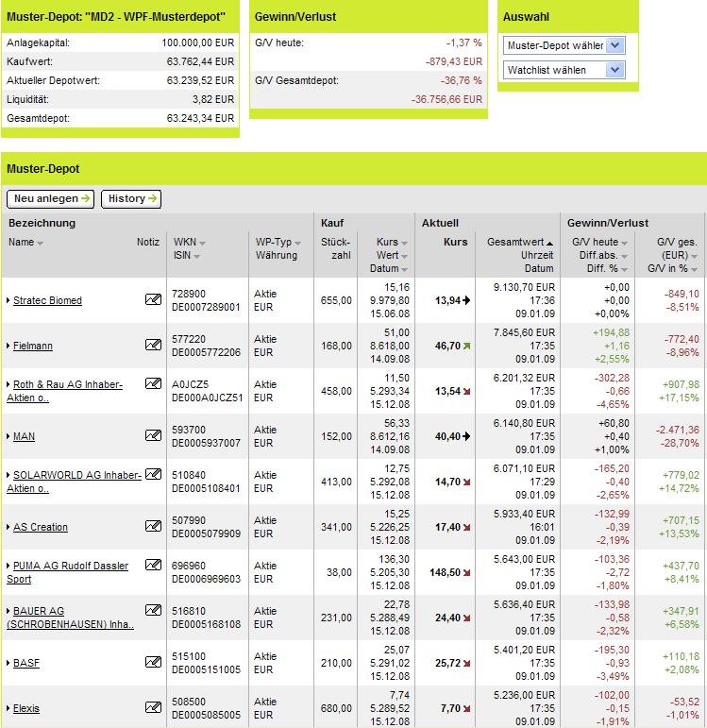Sort by G/V in % using the arrow
The width and height of the screenshot is (707, 728).
pyautogui.click(x=694, y=269)
